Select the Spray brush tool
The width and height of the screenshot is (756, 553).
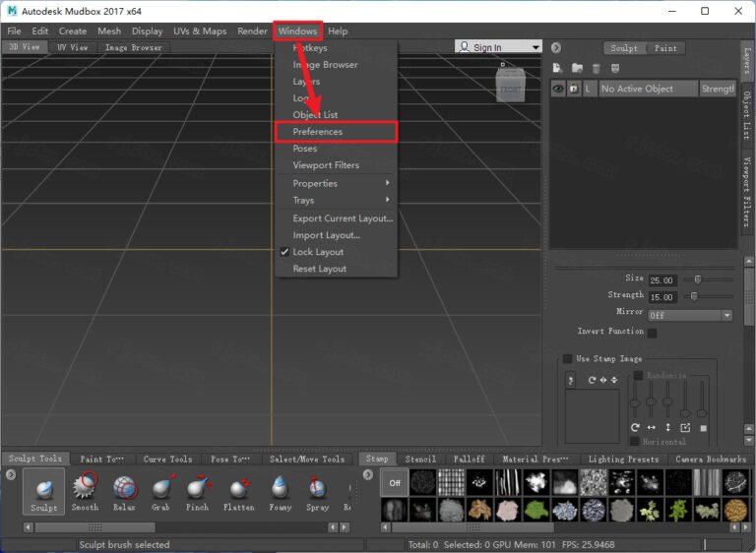tap(317, 491)
